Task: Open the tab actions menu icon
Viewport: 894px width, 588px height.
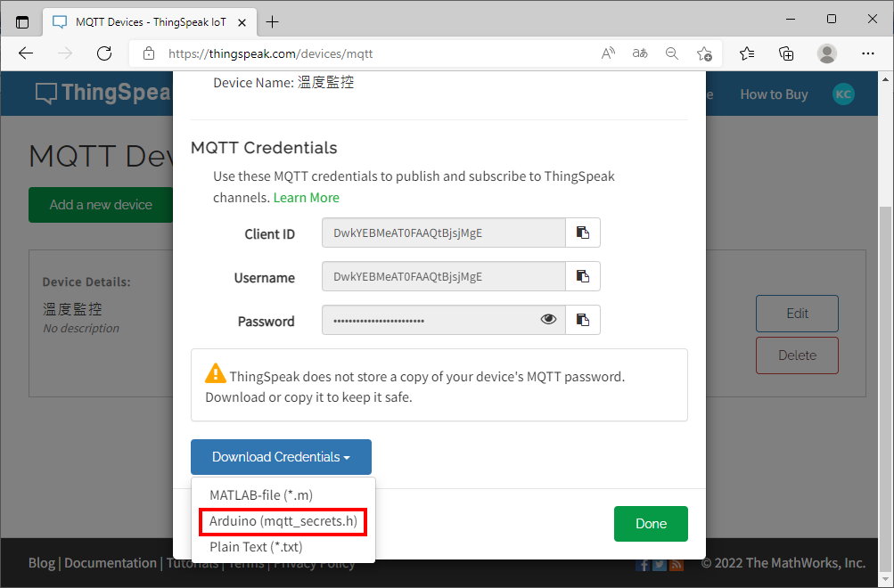Action: [22, 22]
